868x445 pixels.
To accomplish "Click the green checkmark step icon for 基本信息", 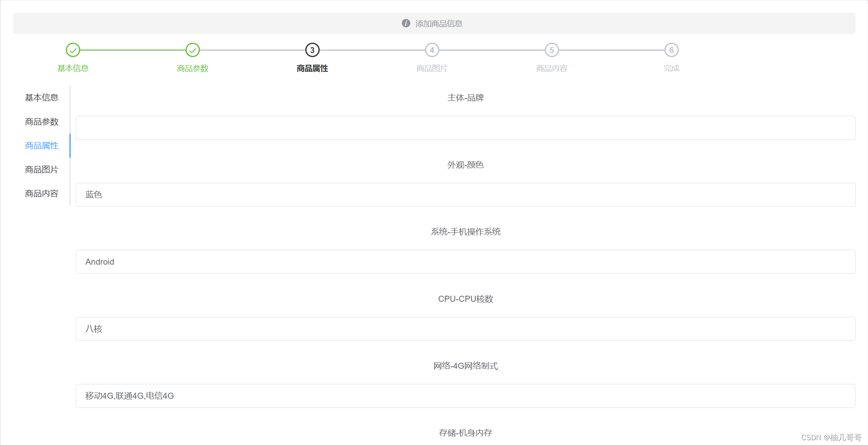I will point(73,50).
